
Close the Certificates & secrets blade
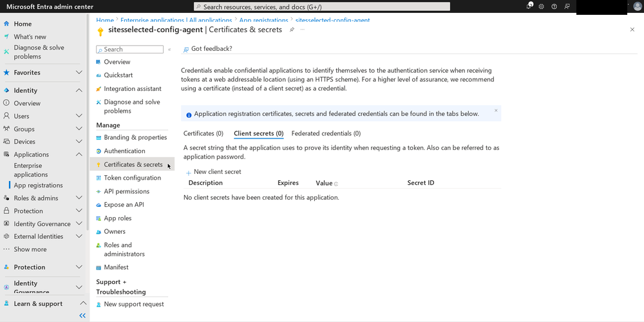pyautogui.click(x=632, y=30)
